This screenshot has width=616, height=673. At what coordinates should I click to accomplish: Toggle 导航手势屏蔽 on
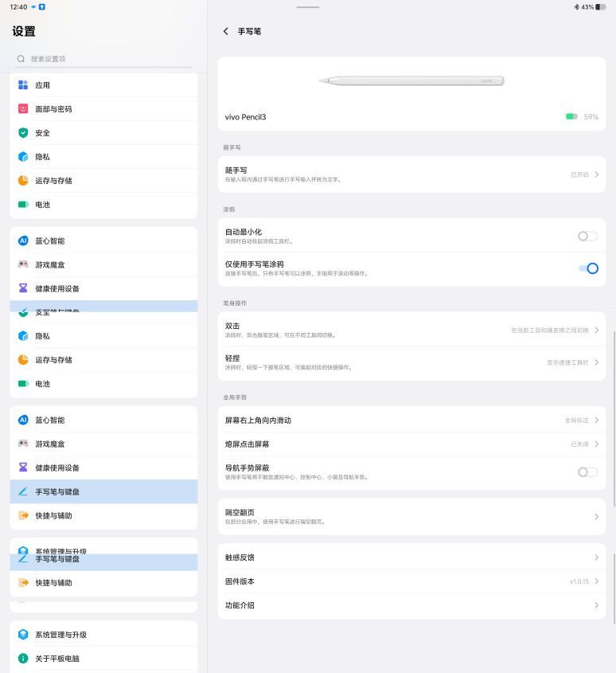587,472
